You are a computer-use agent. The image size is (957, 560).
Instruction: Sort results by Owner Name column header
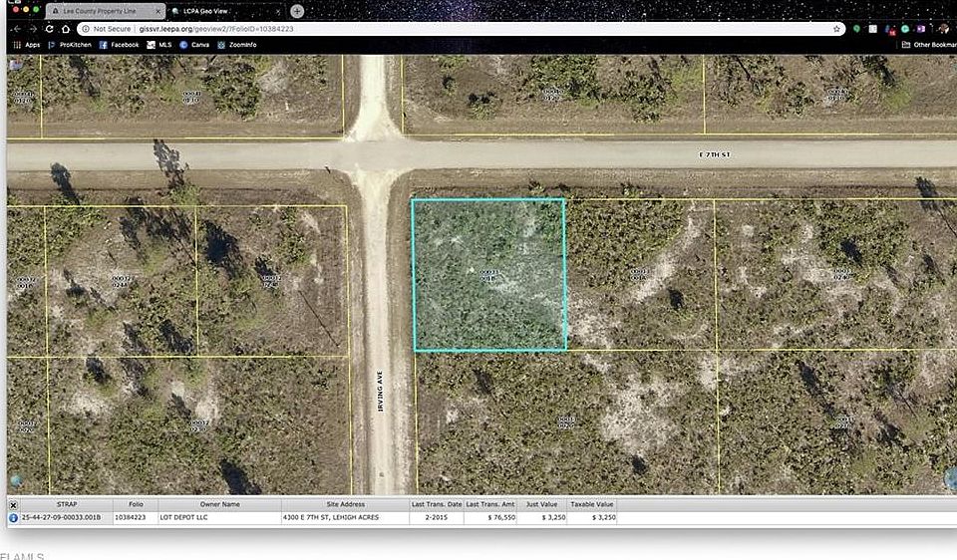click(x=219, y=504)
